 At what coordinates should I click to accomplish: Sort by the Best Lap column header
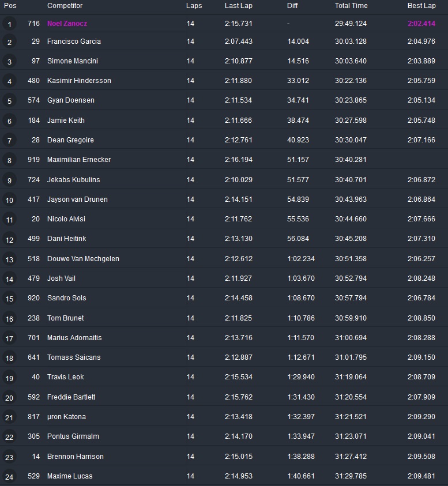421,6
